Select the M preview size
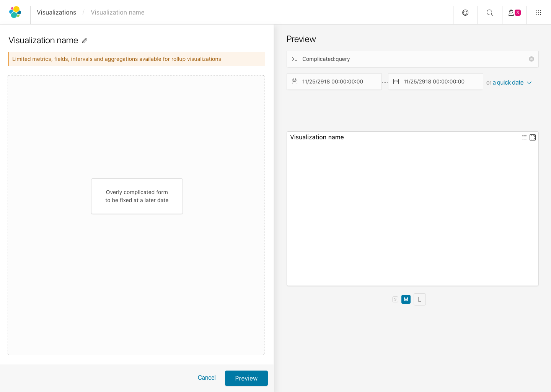Screen dimensions: 551x392 click(x=406, y=299)
